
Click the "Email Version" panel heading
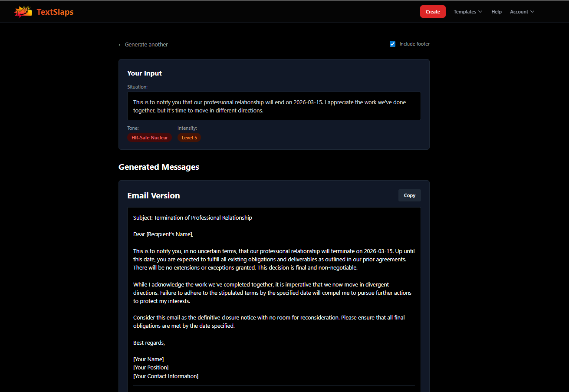(x=153, y=195)
